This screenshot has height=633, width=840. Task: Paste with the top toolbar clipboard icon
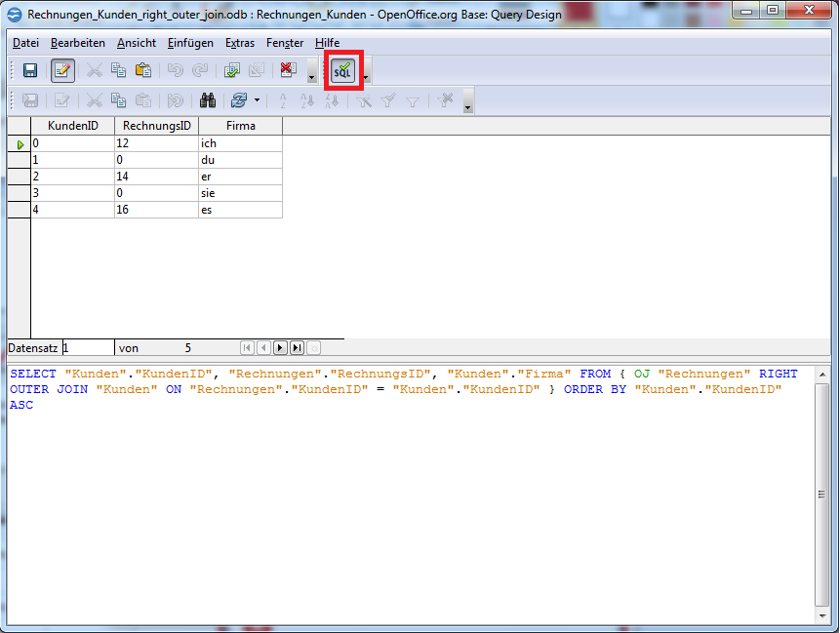coord(143,70)
